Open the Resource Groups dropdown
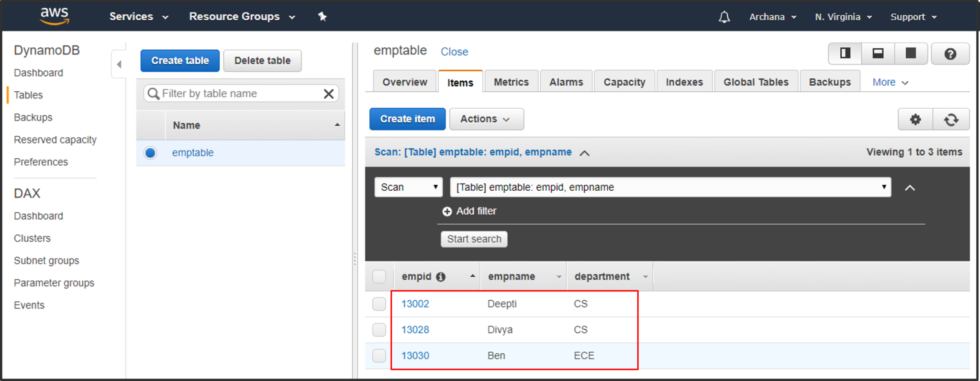The image size is (980, 381). tap(242, 17)
